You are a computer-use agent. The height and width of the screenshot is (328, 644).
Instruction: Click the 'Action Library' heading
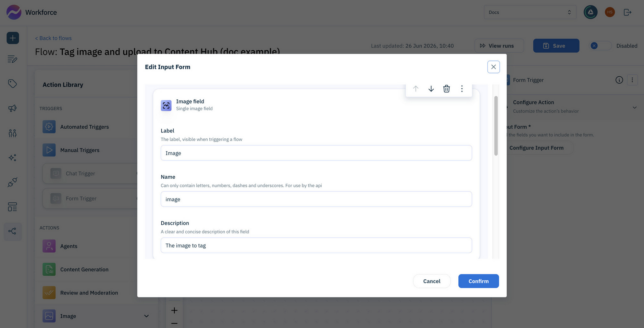coord(63,85)
